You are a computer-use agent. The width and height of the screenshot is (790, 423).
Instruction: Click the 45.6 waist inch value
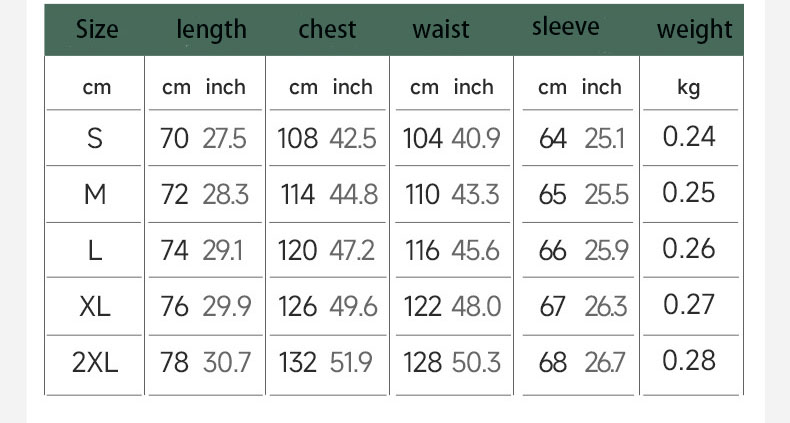(x=475, y=250)
